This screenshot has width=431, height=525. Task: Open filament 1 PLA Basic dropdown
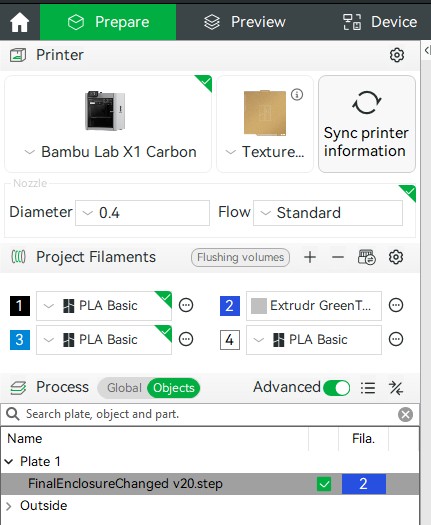pyautogui.click(x=104, y=306)
